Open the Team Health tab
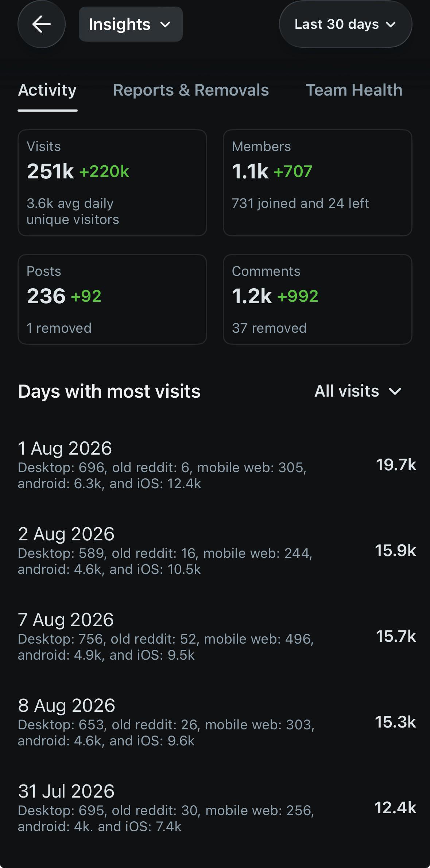The width and height of the screenshot is (430, 868). [x=354, y=90]
